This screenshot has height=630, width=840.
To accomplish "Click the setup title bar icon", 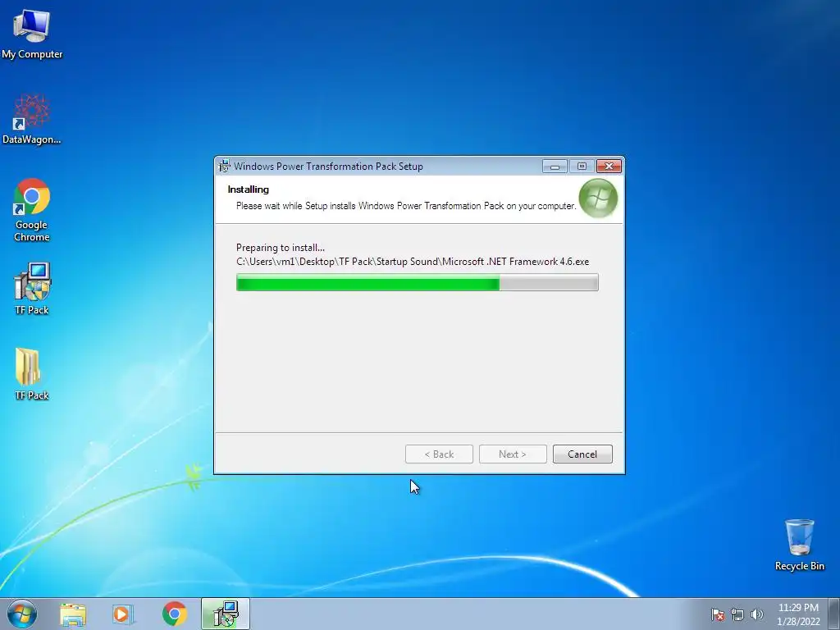I will click(224, 166).
